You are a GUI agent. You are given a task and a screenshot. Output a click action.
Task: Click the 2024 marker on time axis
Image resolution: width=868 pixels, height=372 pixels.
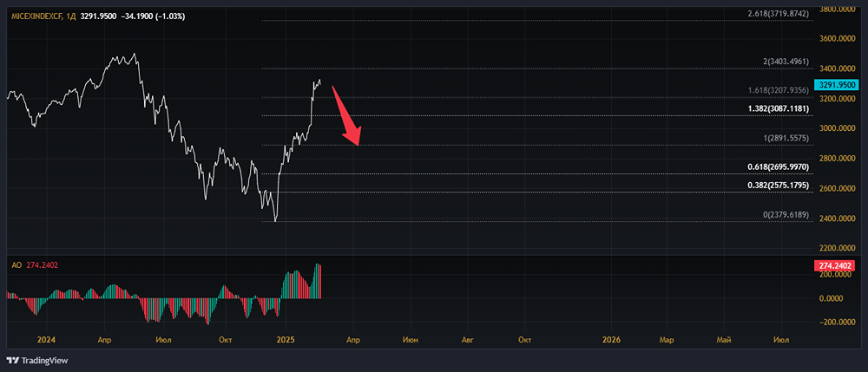pos(47,339)
